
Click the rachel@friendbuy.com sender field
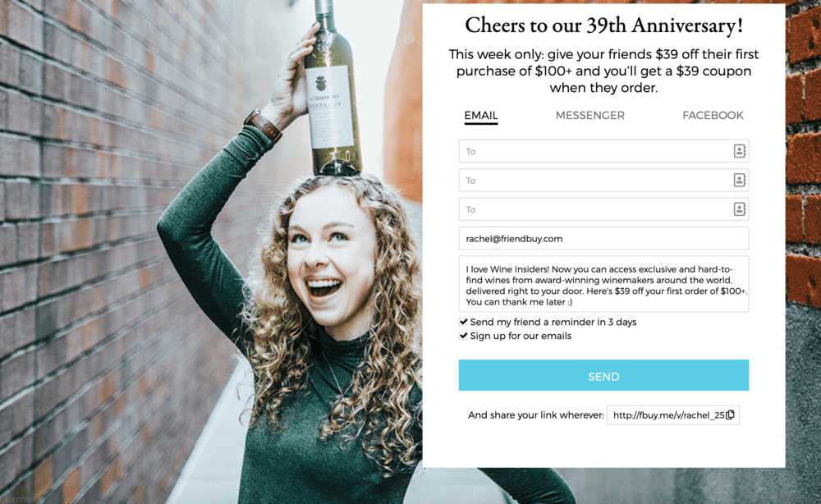coord(603,239)
